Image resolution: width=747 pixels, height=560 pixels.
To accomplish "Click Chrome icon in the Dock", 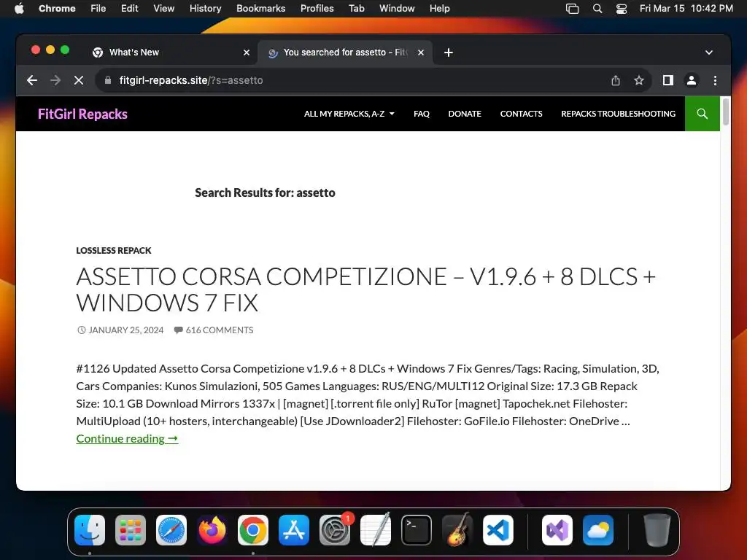I will point(253,530).
